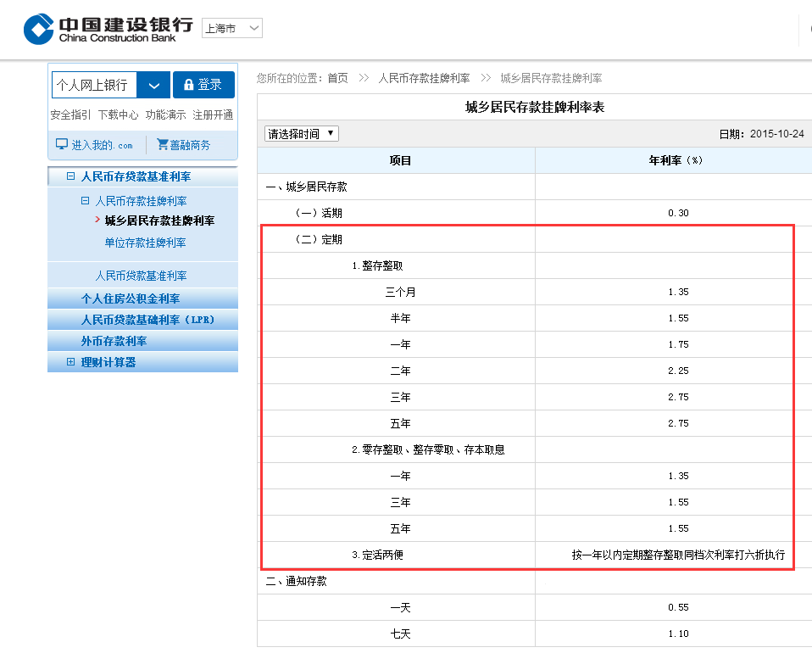The height and width of the screenshot is (653, 812).
Task: Click the lock icon on the 登录 button
Action: tap(190, 85)
